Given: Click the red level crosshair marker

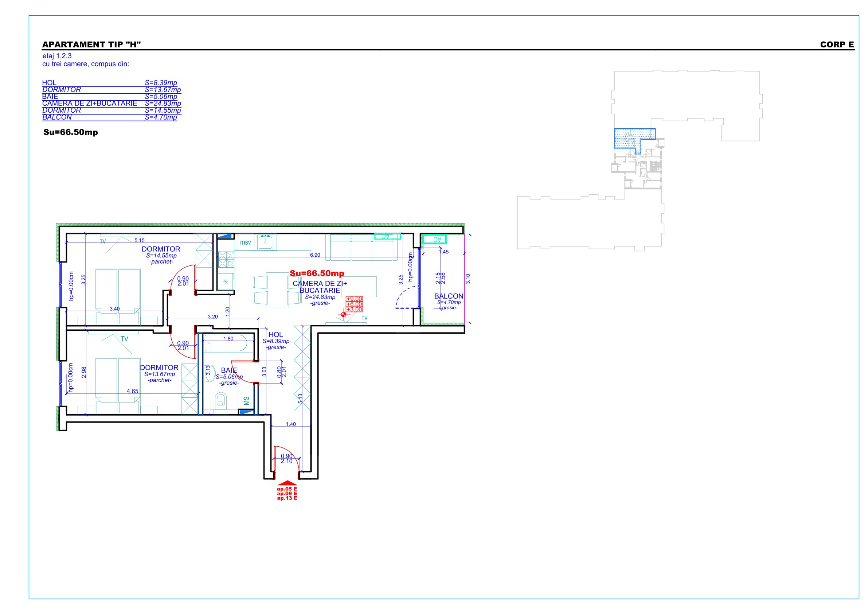Looking at the screenshot, I should [343, 314].
